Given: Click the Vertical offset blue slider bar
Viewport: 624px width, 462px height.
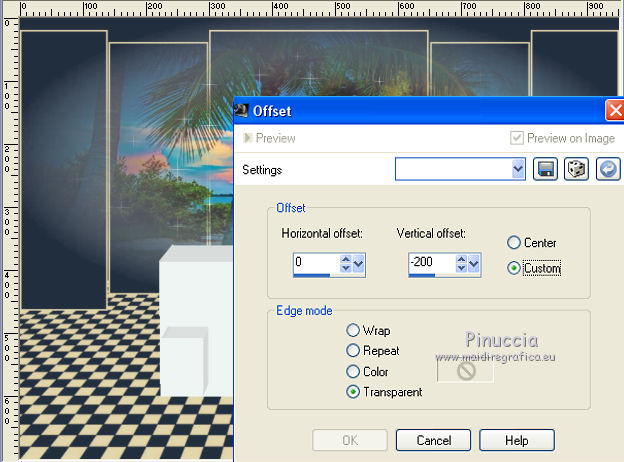Looking at the screenshot, I should pyautogui.click(x=422, y=275).
